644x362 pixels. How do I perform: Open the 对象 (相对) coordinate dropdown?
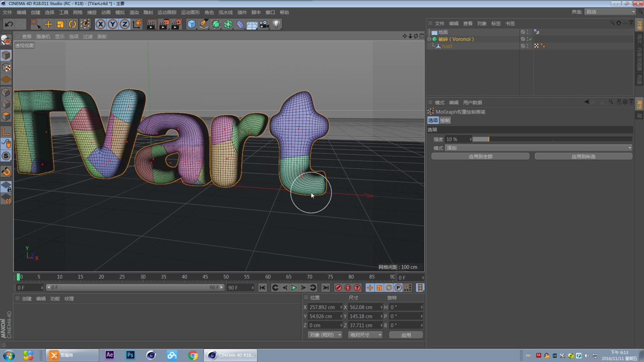325,335
